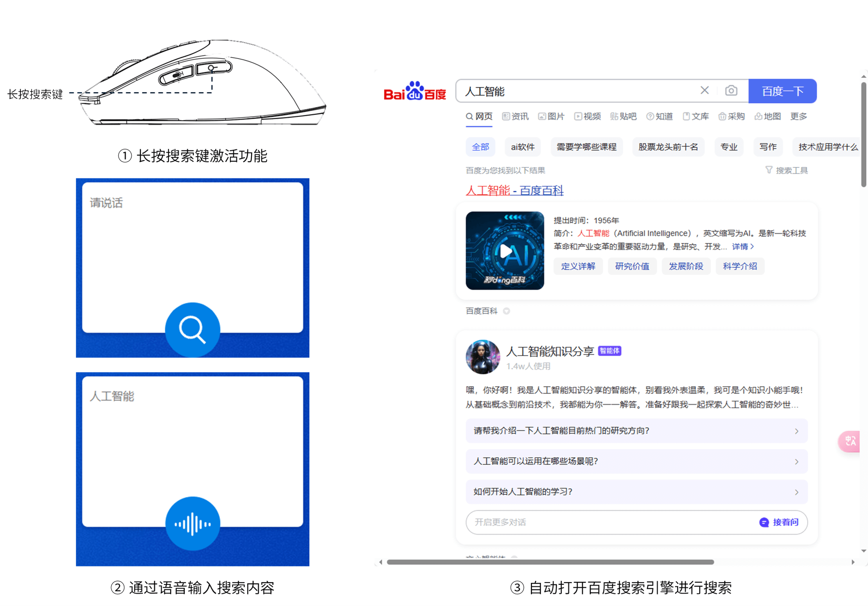Expand question about 目前热门的研究方向
Viewport: 868px width, 606px height.
636,431
